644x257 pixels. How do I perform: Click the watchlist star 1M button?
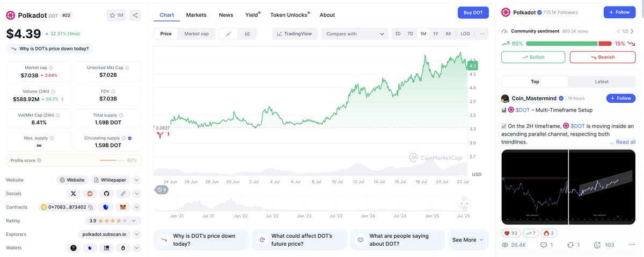116,15
